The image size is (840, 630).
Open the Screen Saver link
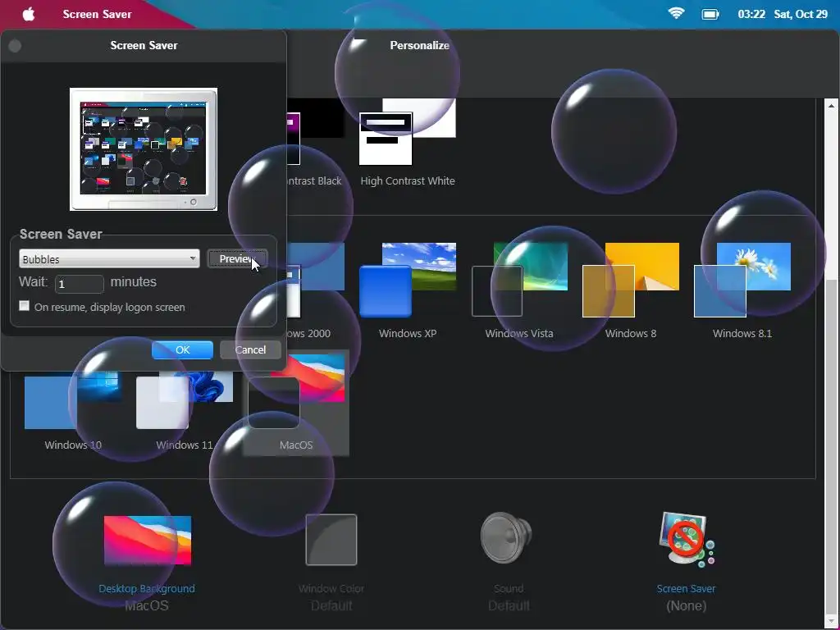[687, 588]
